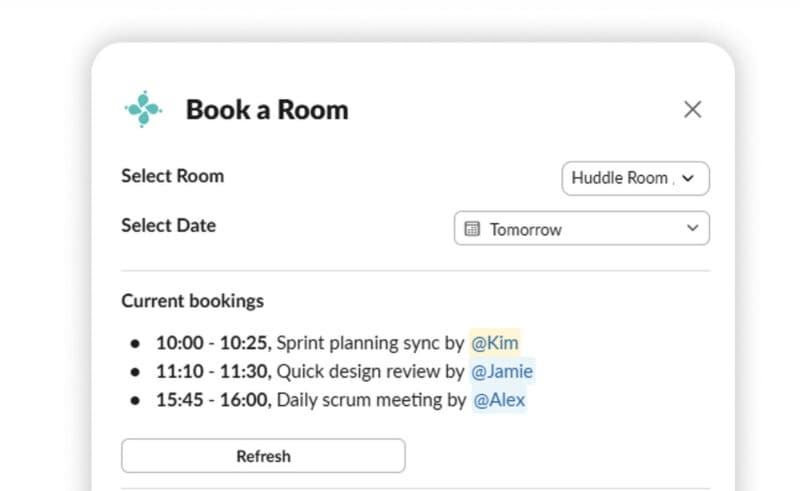
Task: Click the Current bookings heading
Action: click(192, 301)
